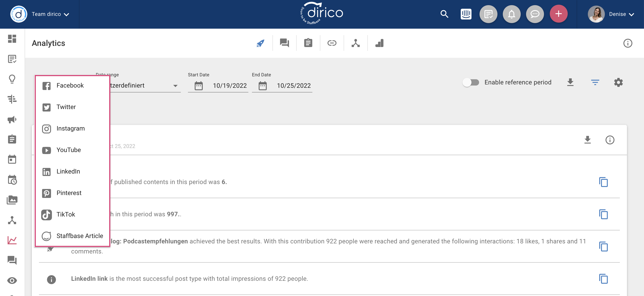
Task: Copy the reach 997 insight text
Action: coord(603,214)
